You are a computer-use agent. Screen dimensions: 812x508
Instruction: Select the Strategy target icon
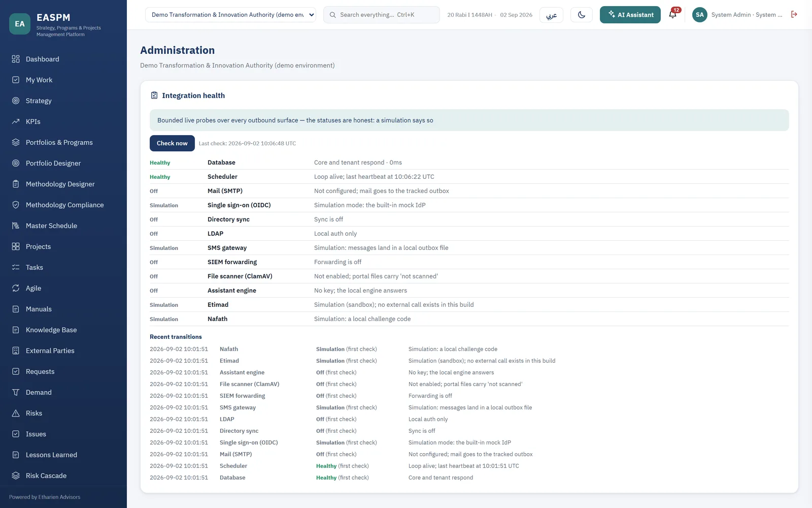coord(16,101)
